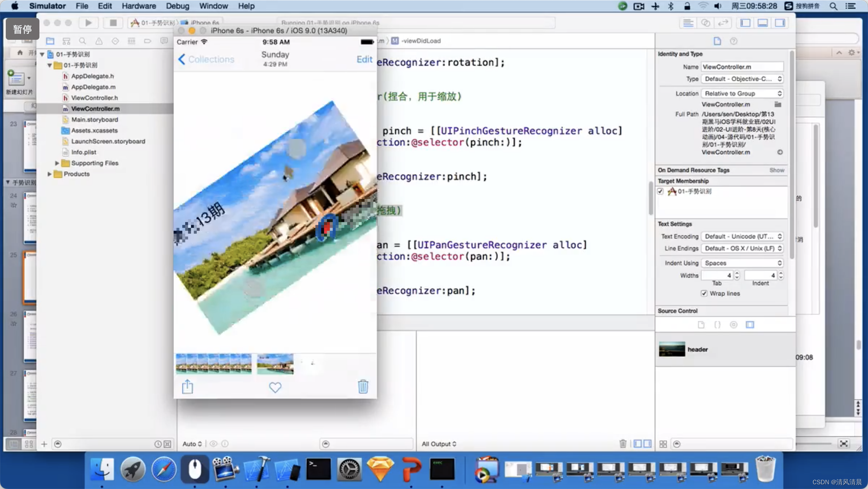Open the report navigator icon
The height and width of the screenshot is (489, 868).
click(x=164, y=41)
